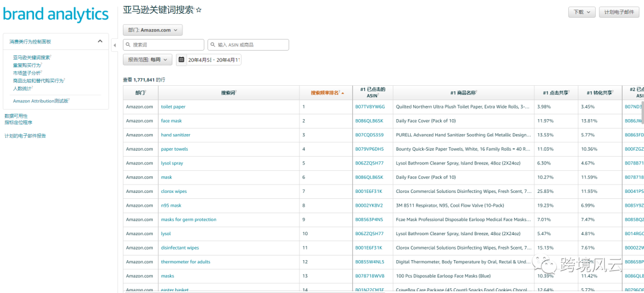
Task: Click the #1 商品名称 column header
Action: pyautogui.click(x=463, y=93)
